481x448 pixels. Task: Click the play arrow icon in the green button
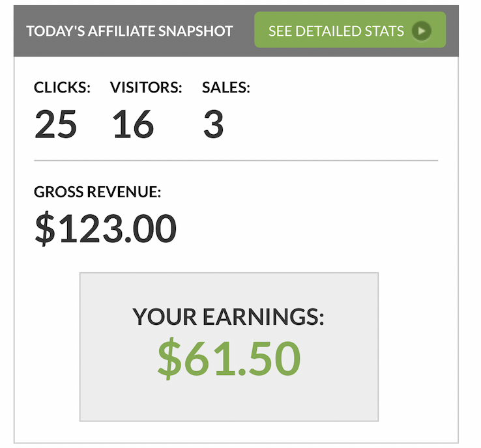pyautogui.click(x=422, y=31)
